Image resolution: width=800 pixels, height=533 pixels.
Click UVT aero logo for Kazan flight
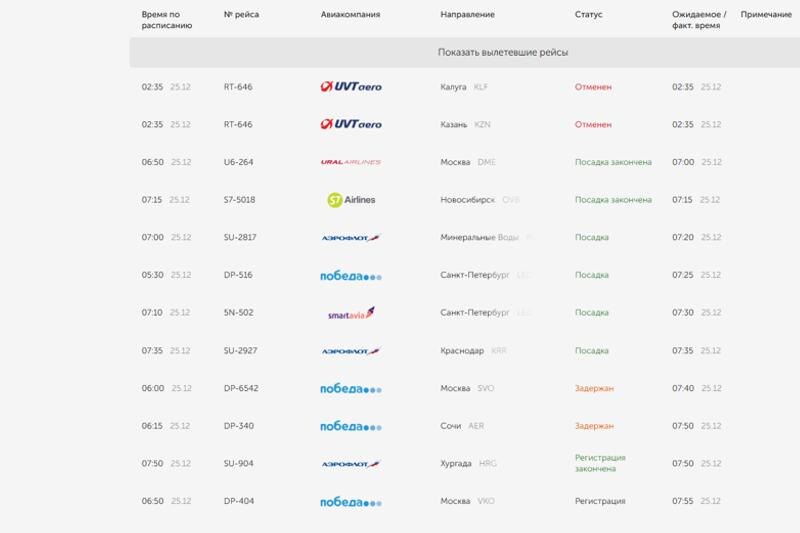351,125
